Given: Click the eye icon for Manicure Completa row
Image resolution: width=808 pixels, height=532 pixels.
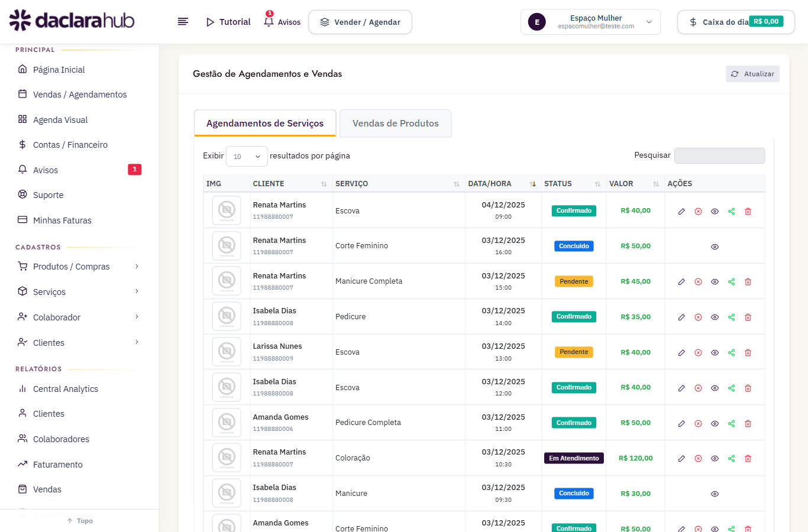Looking at the screenshot, I should tap(715, 282).
